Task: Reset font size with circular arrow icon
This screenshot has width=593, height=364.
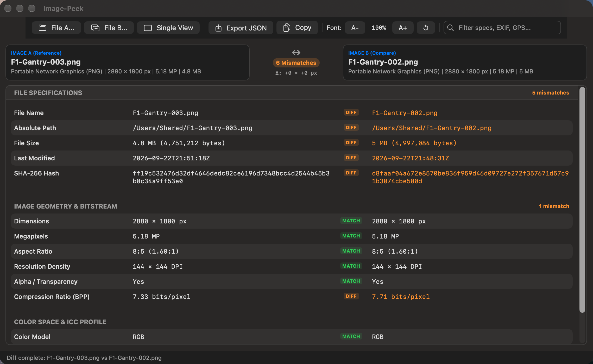Action: 426,28
